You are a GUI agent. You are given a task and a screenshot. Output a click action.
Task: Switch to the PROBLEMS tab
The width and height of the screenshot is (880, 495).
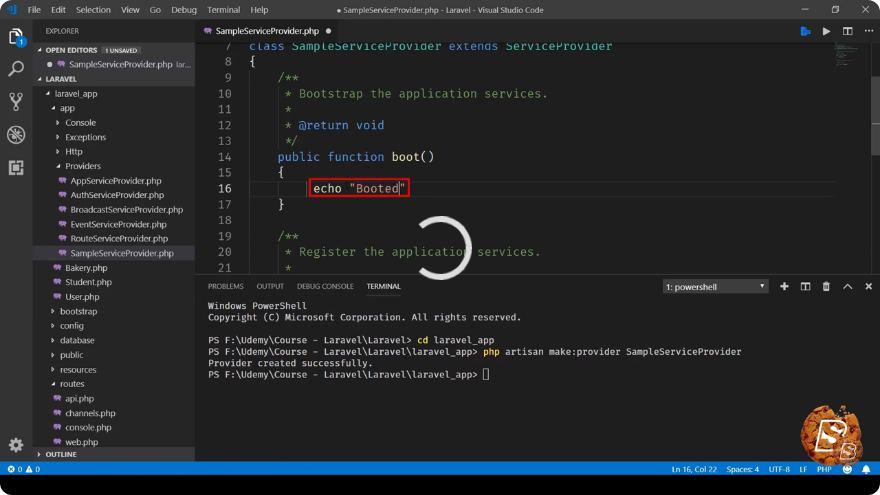[x=226, y=286]
